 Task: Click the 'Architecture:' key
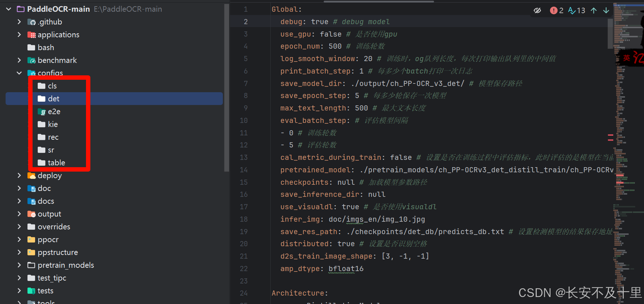click(300, 293)
